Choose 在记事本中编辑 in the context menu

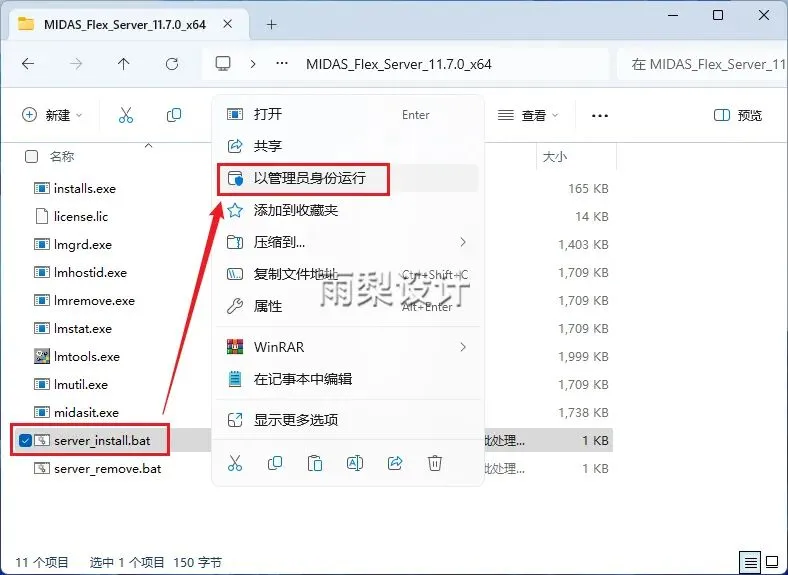coord(348,379)
